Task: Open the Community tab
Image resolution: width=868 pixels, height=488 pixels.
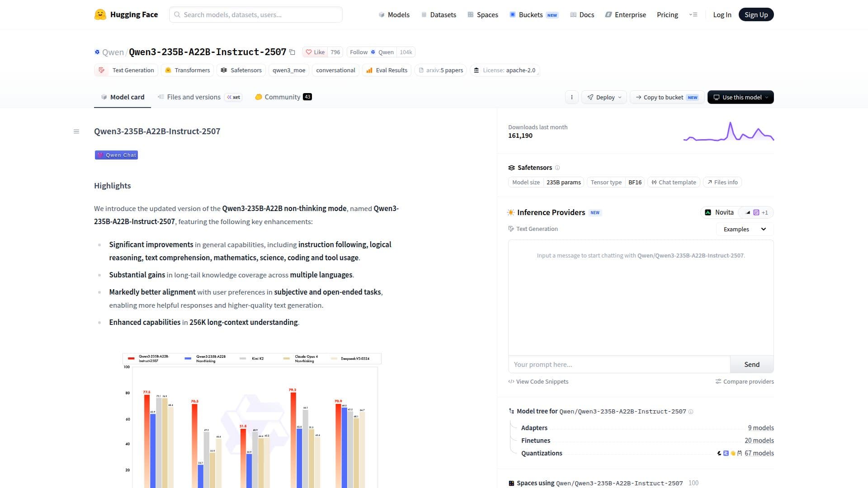Action: click(283, 97)
